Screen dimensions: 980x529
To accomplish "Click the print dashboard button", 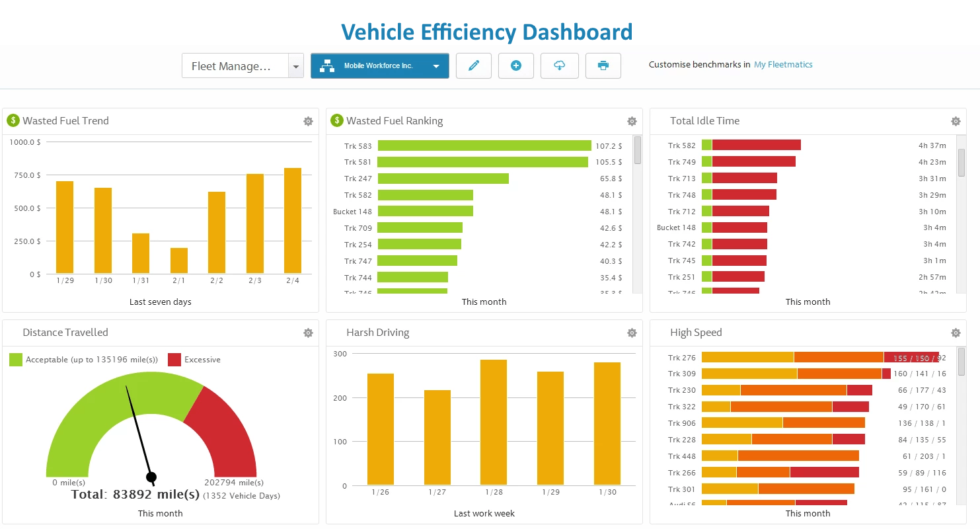I will [x=603, y=65].
